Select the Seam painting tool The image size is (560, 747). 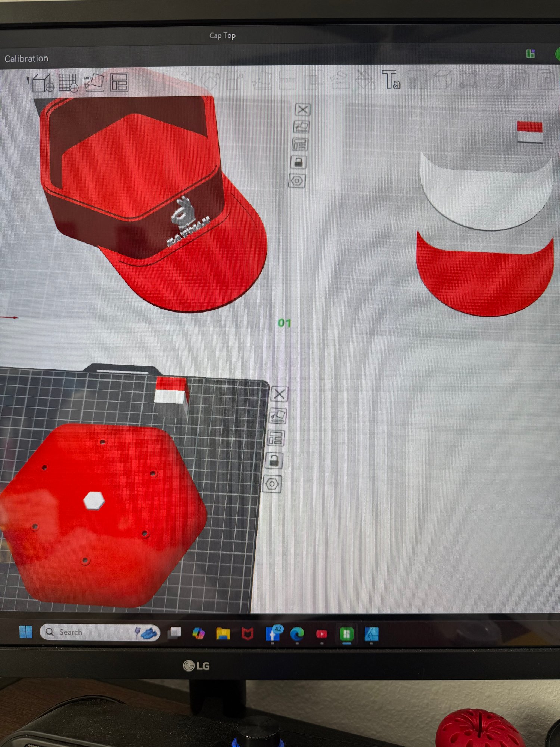coord(365,80)
